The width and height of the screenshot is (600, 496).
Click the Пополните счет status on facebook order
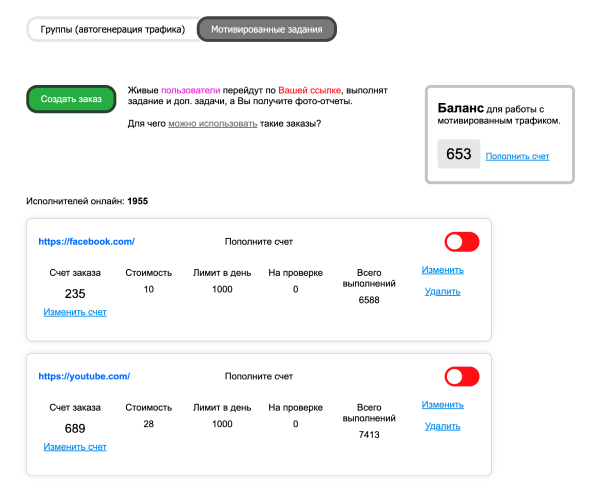coord(259,242)
